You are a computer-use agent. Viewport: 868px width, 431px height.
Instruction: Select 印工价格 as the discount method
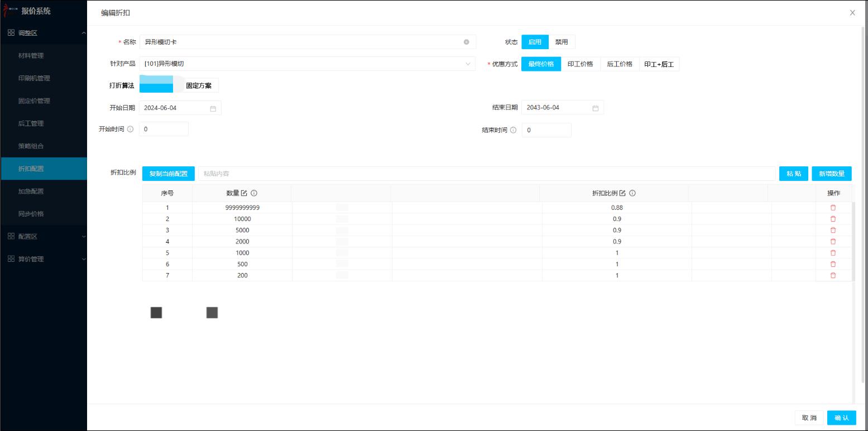pos(580,64)
